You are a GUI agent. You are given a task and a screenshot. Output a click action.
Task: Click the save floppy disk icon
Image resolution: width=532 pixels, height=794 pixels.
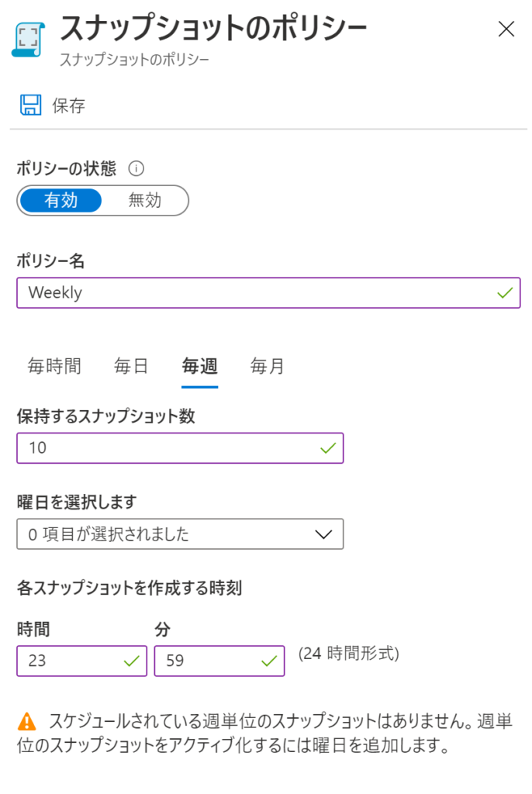[x=30, y=105]
